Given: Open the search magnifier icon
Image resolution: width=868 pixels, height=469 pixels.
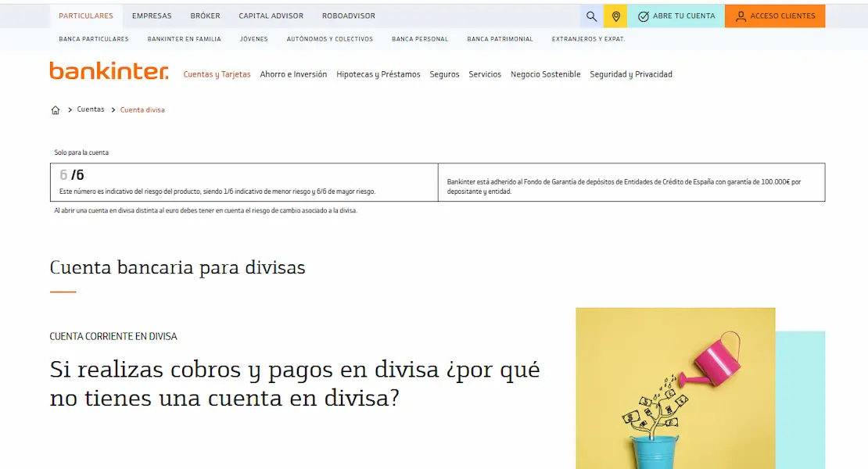Looking at the screenshot, I should click(x=591, y=16).
